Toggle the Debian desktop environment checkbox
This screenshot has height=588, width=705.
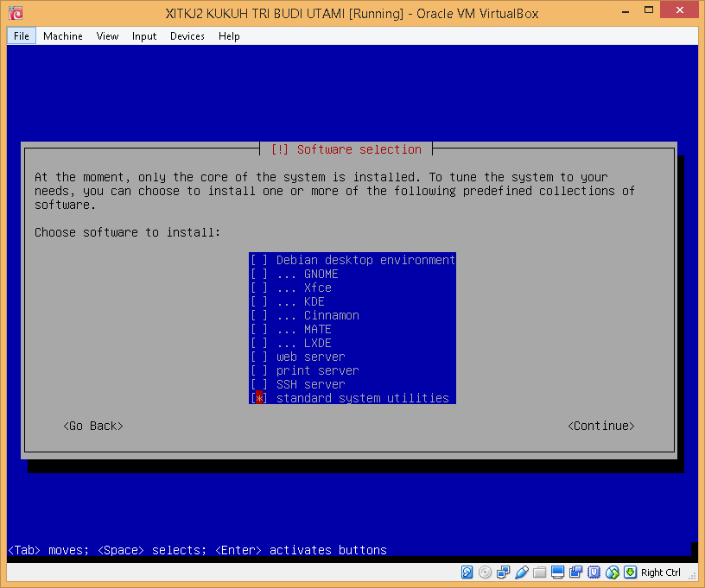(x=259, y=260)
